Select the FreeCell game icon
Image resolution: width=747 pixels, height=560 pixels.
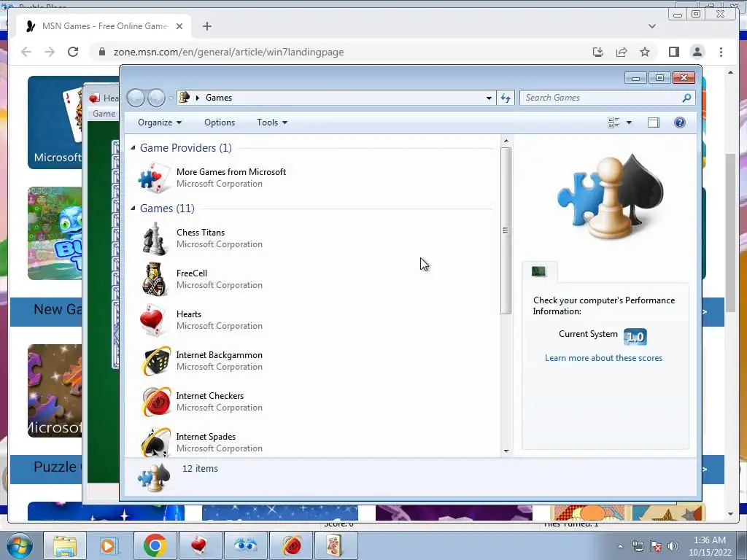(155, 279)
